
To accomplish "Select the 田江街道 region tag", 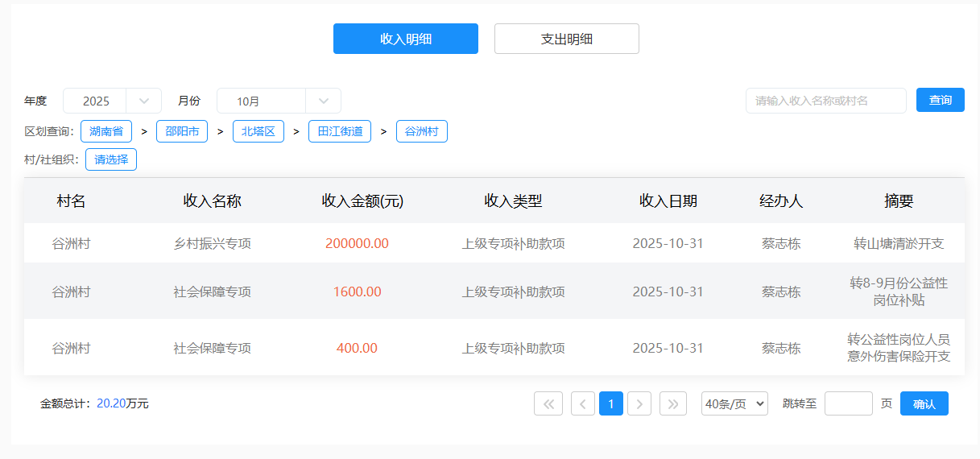I will (340, 131).
